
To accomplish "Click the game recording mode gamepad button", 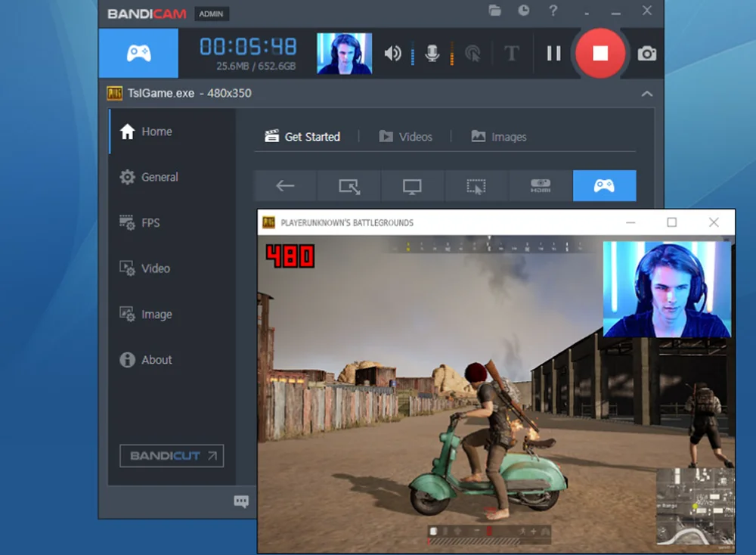I will [x=138, y=53].
